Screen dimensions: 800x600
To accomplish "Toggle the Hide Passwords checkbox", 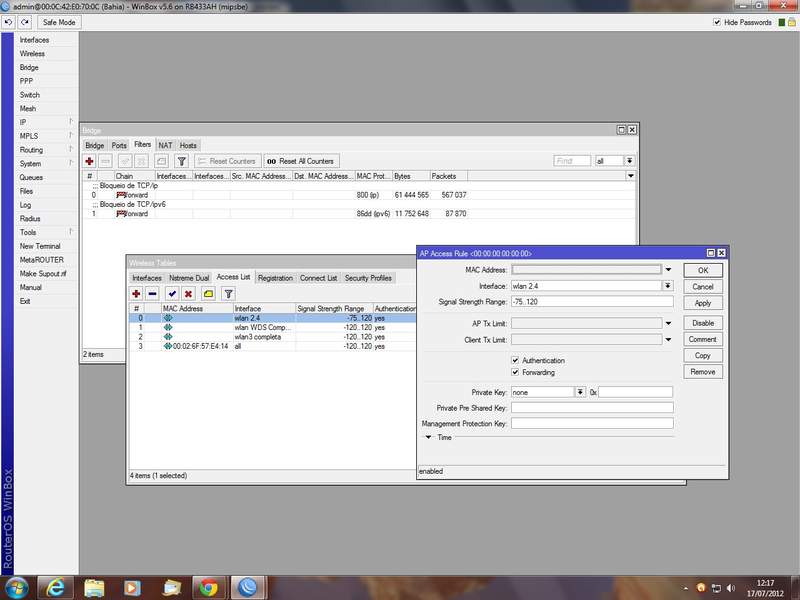I will point(717,22).
